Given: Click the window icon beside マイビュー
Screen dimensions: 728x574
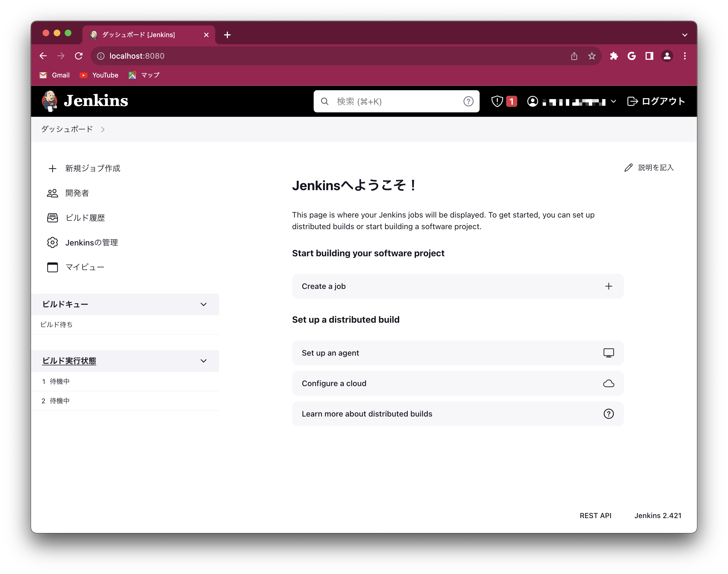Looking at the screenshot, I should click(x=52, y=268).
